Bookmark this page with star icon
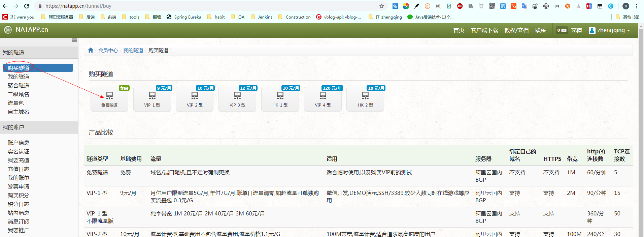This screenshot has width=644, height=237. tap(381, 6)
